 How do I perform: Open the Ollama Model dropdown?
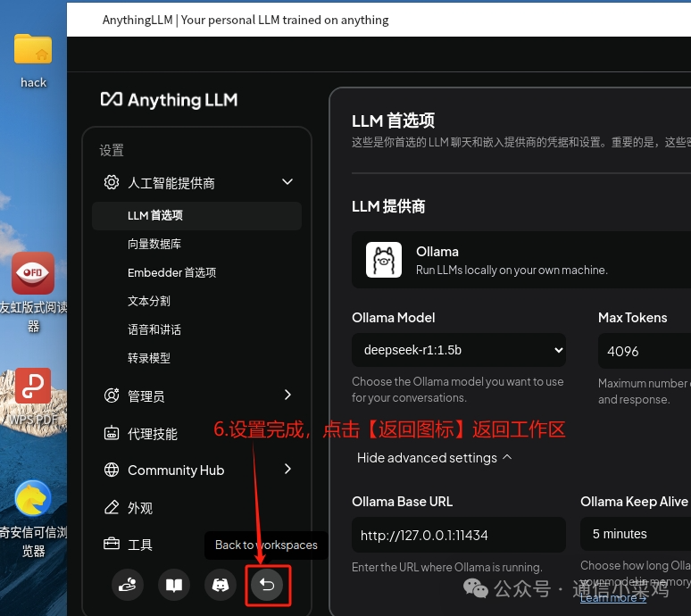[459, 350]
